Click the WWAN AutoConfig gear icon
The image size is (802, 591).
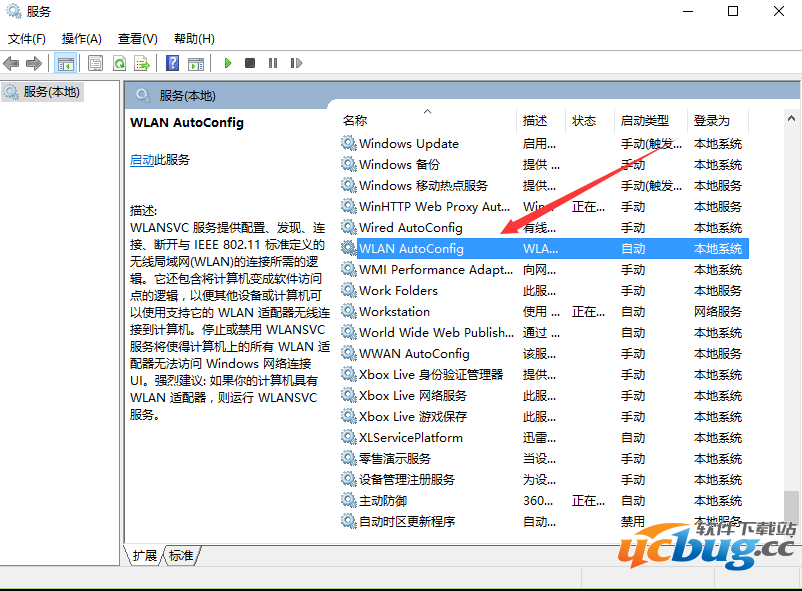click(348, 353)
